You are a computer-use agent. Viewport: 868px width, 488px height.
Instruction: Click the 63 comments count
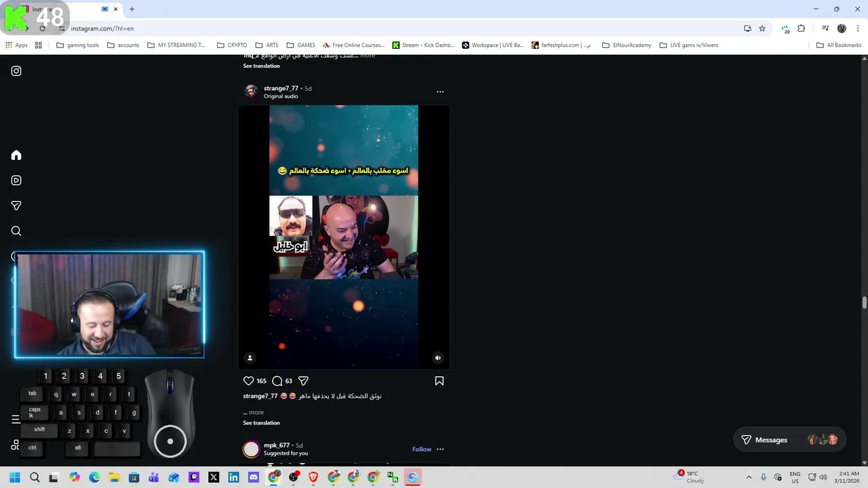click(x=288, y=381)
